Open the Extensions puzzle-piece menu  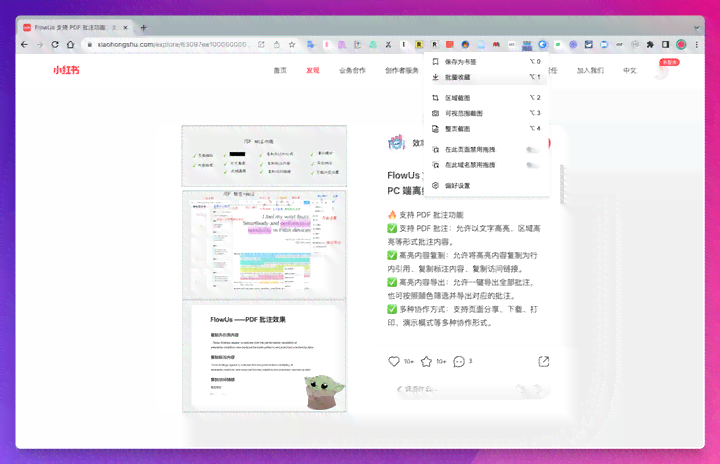click(650, 45)
